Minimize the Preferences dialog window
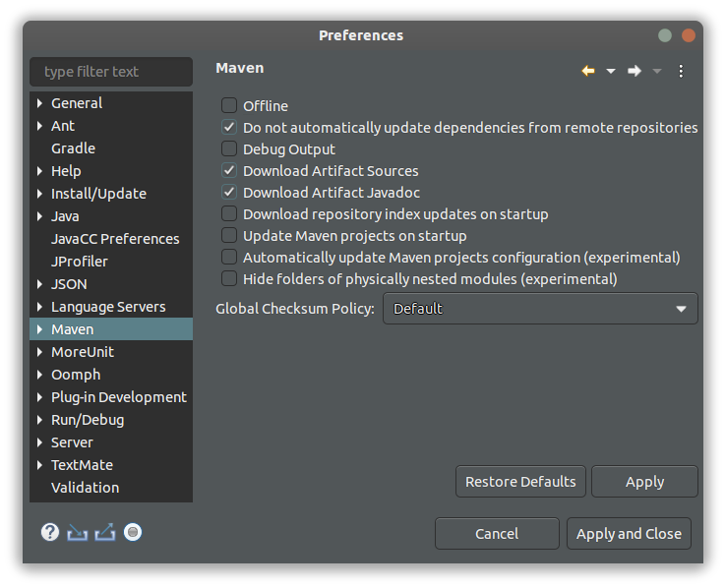 665,35
